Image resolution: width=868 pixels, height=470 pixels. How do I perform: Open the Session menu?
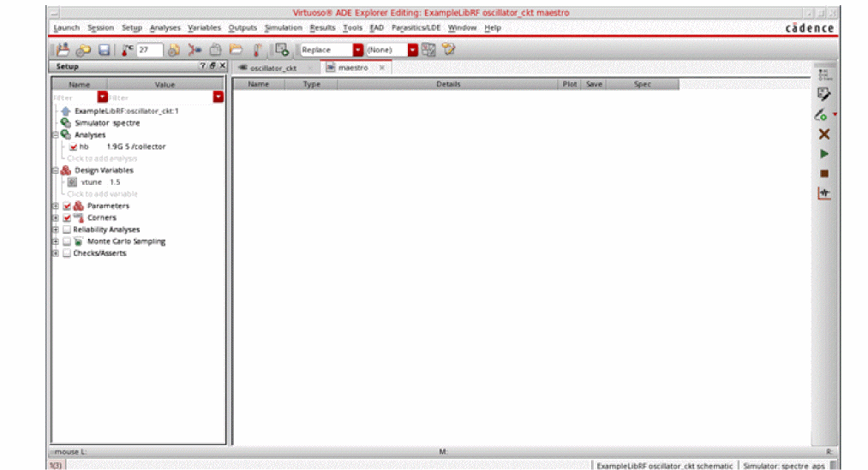(x=100, y=27)
